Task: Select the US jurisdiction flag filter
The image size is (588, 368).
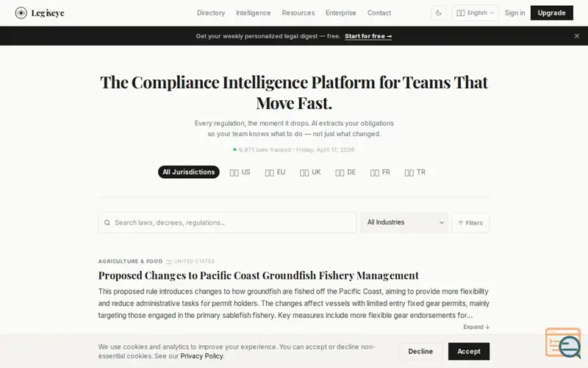Action: pyautogui.click(x=240, y=172)
